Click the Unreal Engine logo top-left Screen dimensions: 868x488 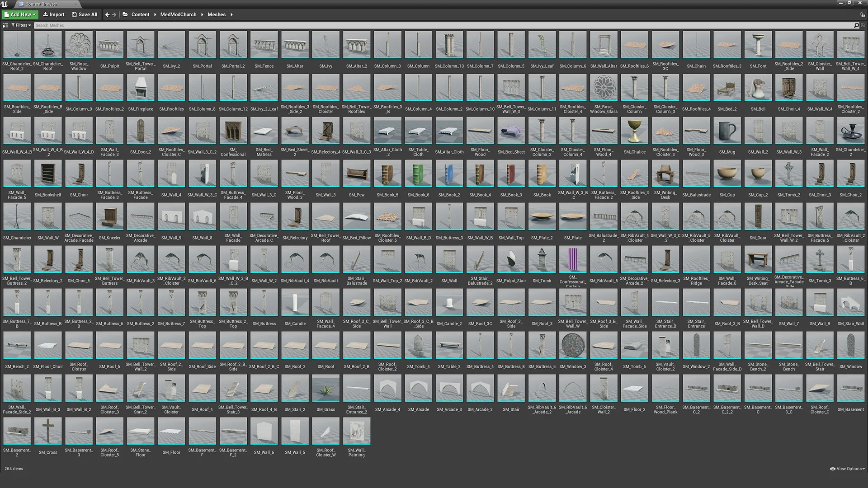click(x=5, y=4)
